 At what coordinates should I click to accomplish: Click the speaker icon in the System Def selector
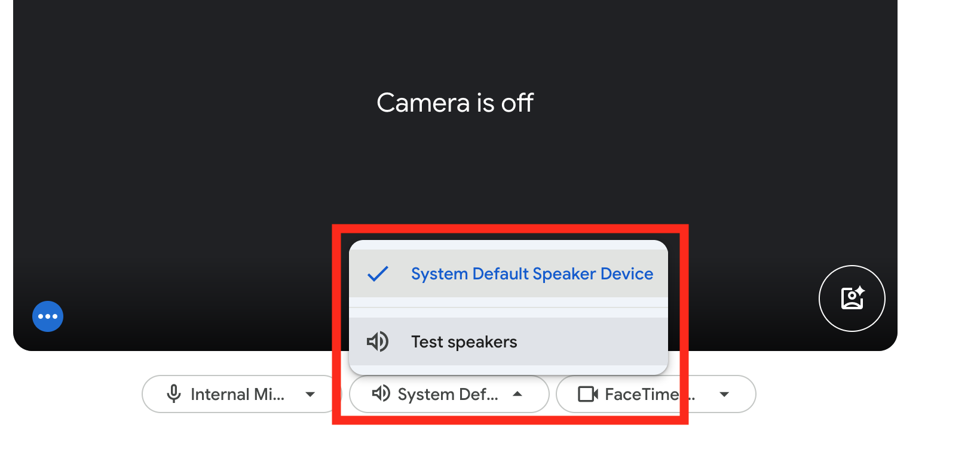(x=381, y=393)
